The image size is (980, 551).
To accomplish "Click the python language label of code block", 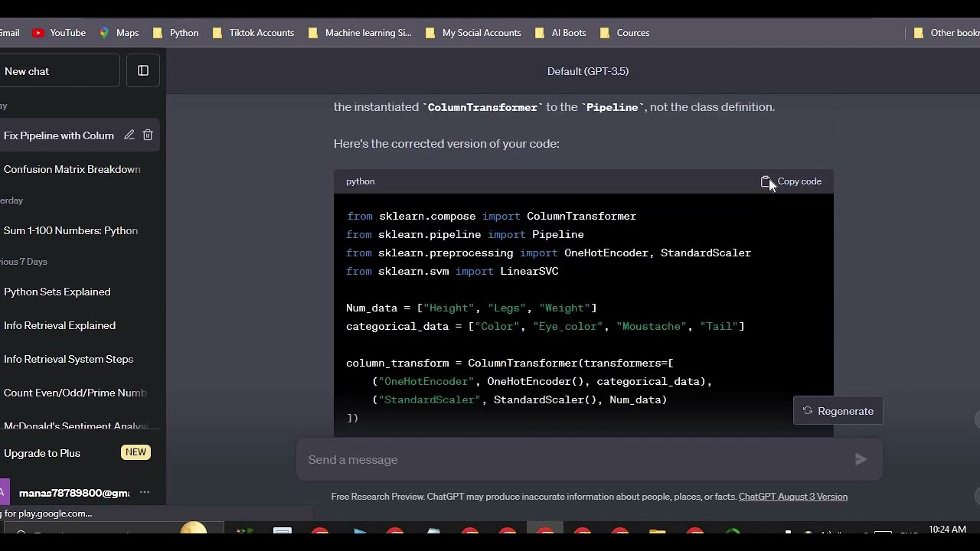I will pos(361,181).
